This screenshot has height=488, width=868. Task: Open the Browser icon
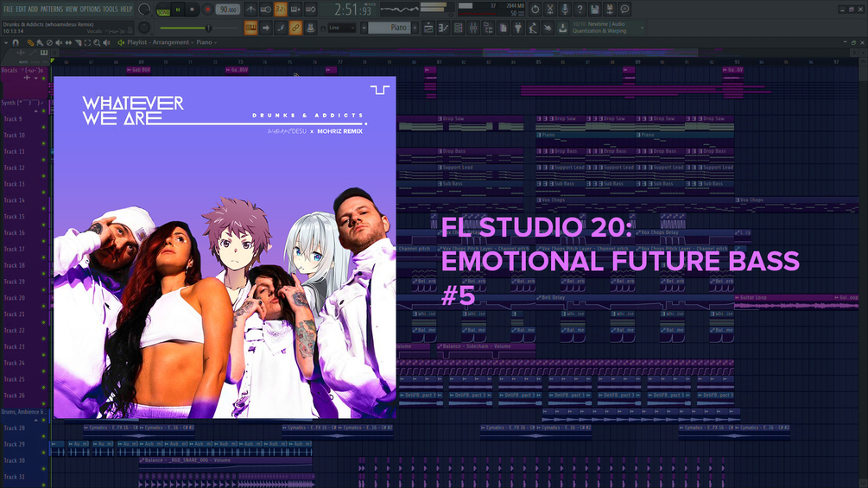click(488, 28)
